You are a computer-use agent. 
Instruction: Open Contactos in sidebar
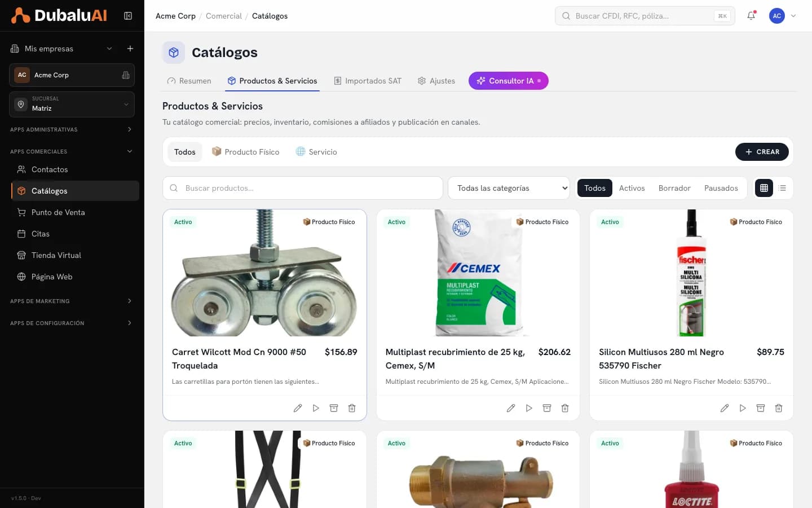(x=75, y=169)
